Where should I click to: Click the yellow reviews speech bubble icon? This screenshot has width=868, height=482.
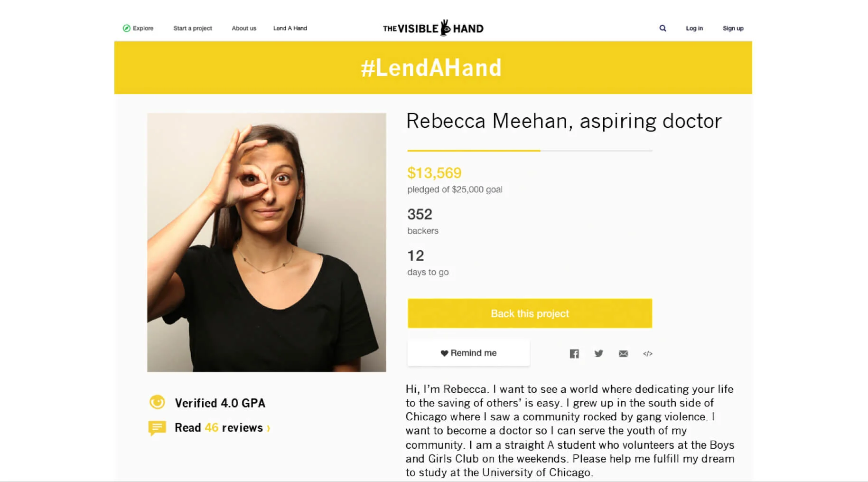pos(157,428)
